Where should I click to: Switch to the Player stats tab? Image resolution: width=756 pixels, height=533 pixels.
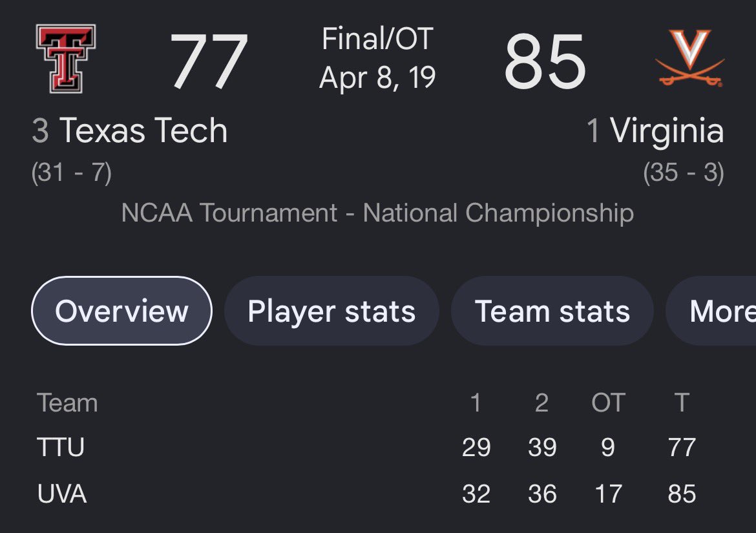[331, 311]
